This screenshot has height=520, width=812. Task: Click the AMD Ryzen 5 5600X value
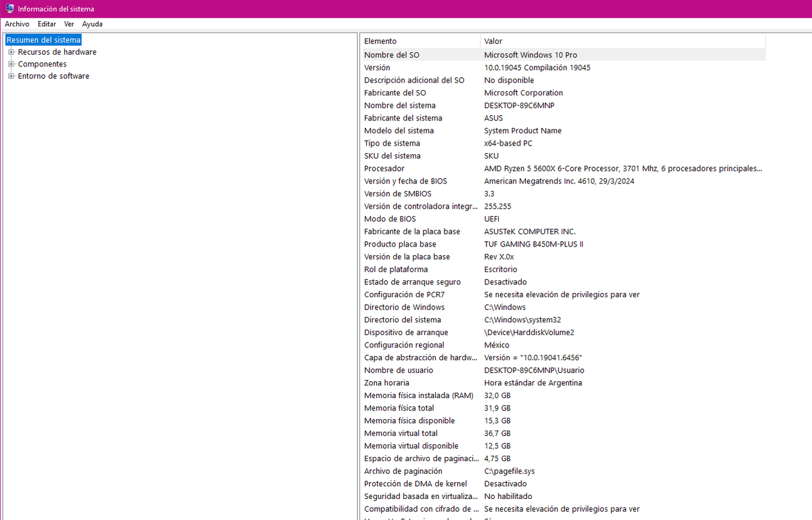pyautogui.click(x=623, y=169)
